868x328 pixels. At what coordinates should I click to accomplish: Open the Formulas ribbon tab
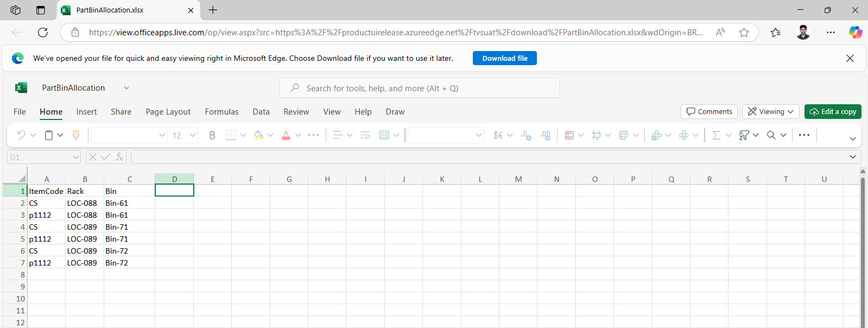(x=221, y=111)
